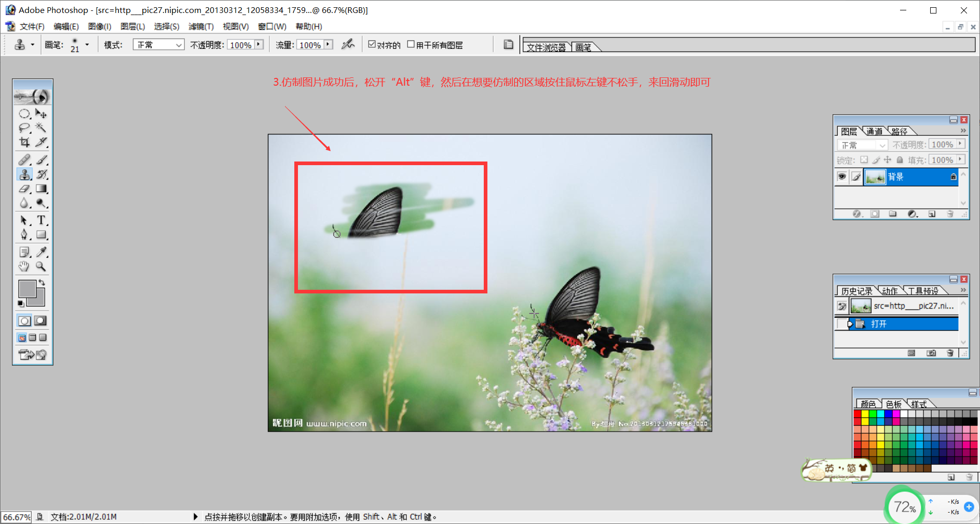Open the 图像(I) menu
This screenshot has height=524, width=980.
(100, 26)
